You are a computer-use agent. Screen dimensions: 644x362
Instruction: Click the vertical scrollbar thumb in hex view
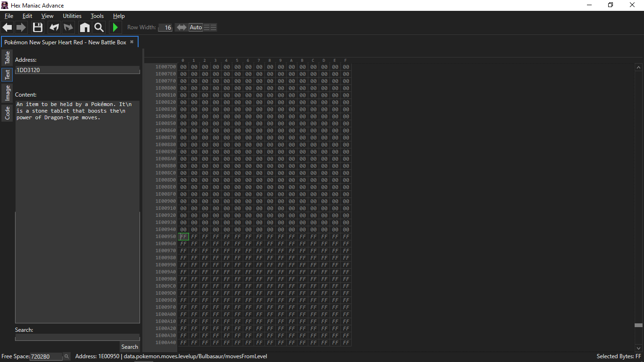638,325
